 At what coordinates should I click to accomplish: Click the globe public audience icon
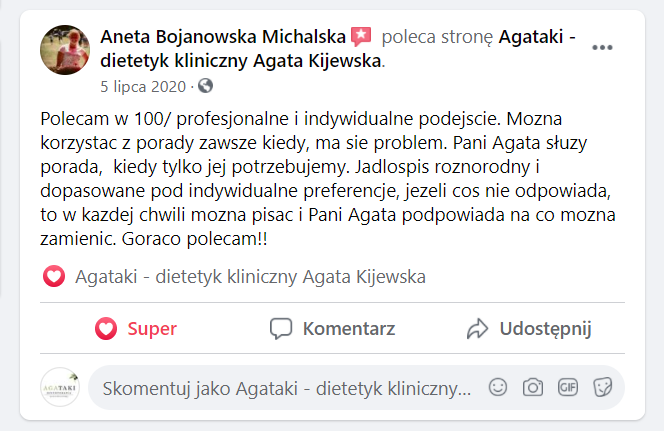coord(205,86)
